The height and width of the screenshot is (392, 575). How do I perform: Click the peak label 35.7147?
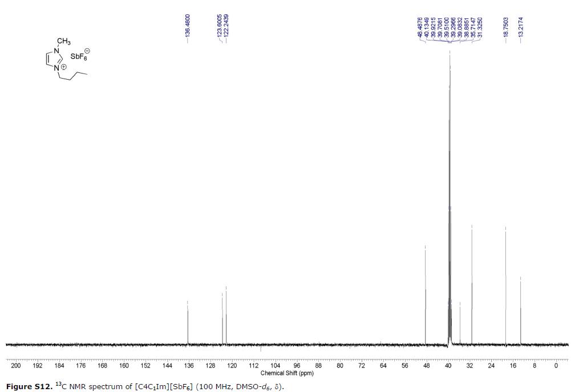click(x=472, y=27)
